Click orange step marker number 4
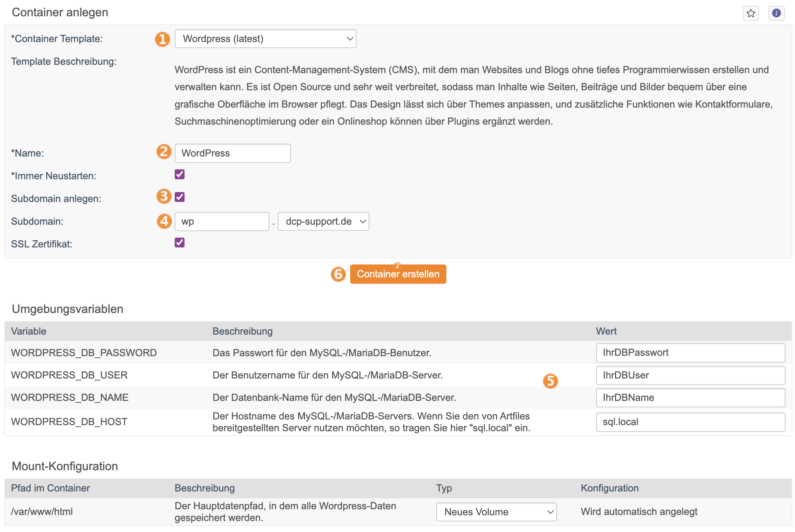The width and height of the screenshot is (795, 532). (164, 221)
